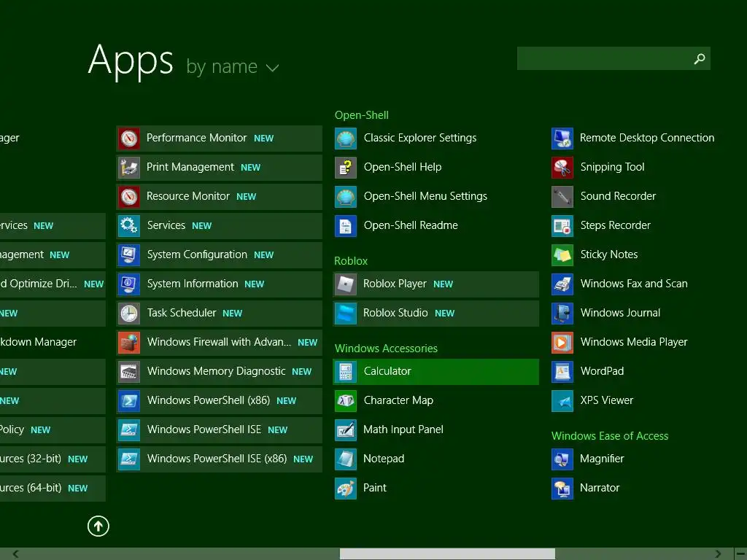This screenshot has height=560, width=747.
Task: Click the Windows Accessories group header
Action: pos(386,349)
